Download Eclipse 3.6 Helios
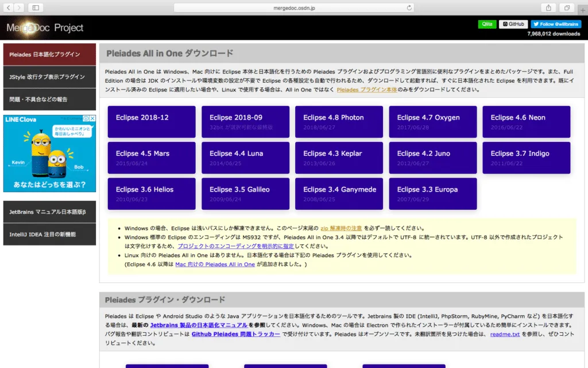 (152, 194)
